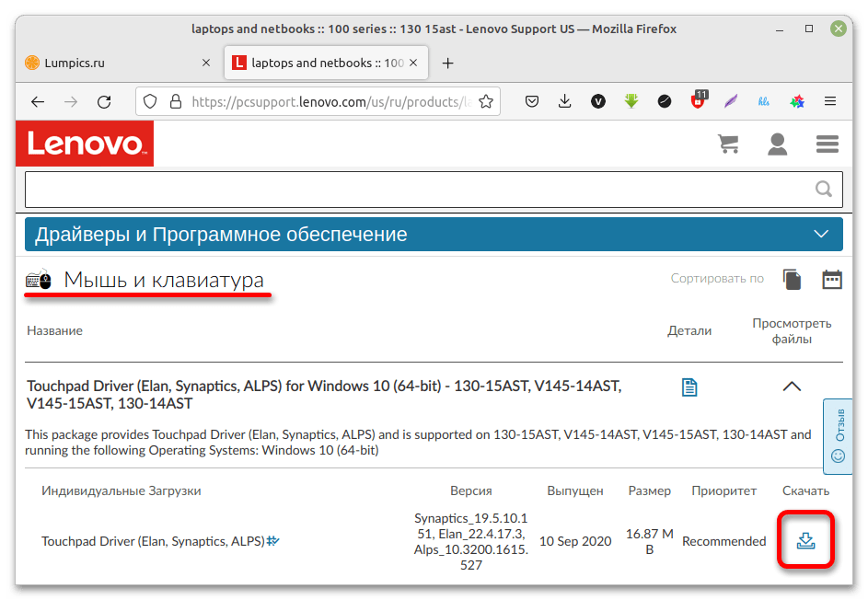
Task: Sort drivers by date using calendar icon
Action: (x=832, y=279)
